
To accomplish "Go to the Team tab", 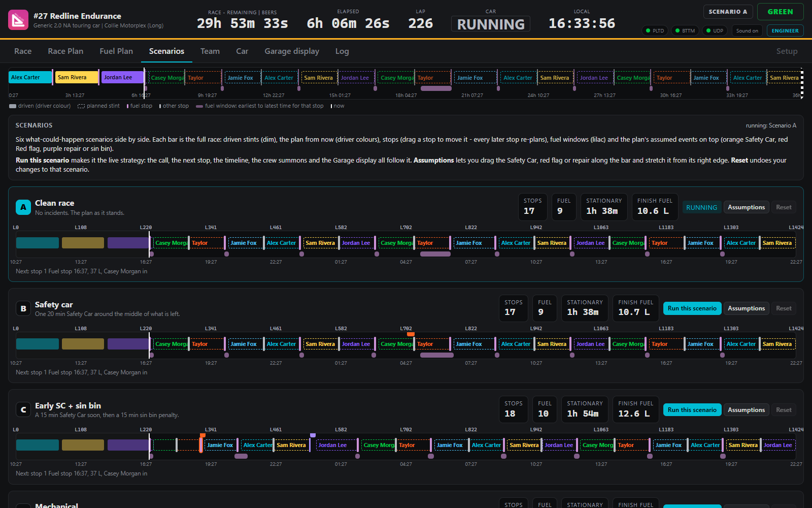I will point(210,51).
